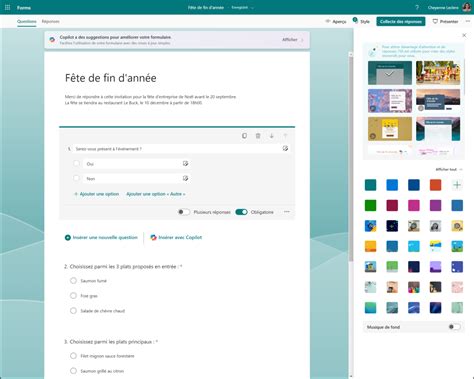474x379 pixels.
Task: Click the Présenter button
Action: (x=445, y=21)
